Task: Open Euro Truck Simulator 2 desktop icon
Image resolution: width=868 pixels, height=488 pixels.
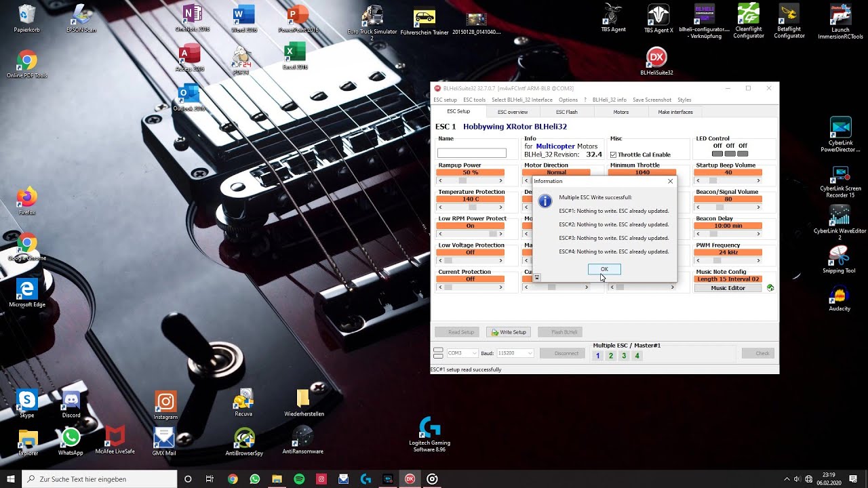Action: click(x=372, y=23)
